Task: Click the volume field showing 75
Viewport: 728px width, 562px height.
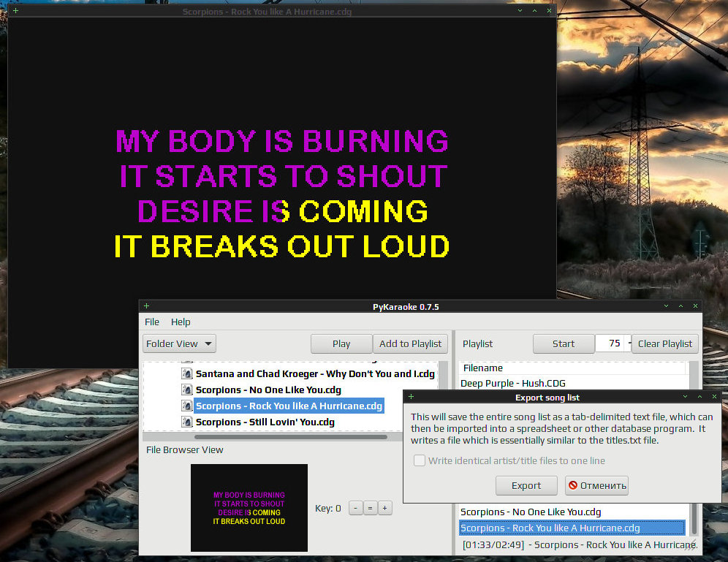Action: coord(613,343)
